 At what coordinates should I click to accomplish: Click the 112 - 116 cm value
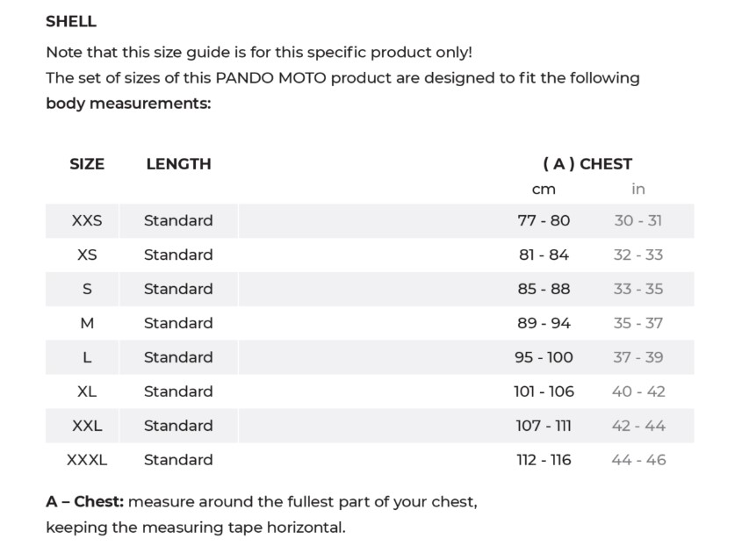point(544,460)
